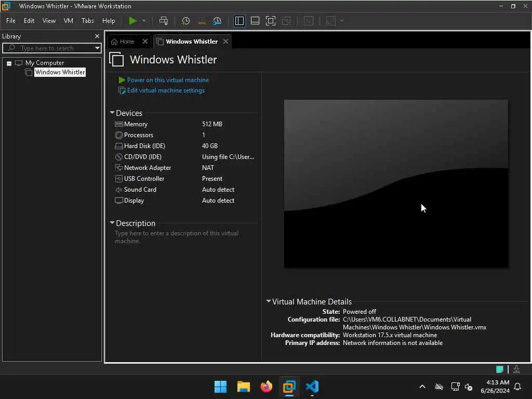532x399 pixels.
Task: Open the Processors device entry
Action: pyautogui.click(x=138, y=135)
